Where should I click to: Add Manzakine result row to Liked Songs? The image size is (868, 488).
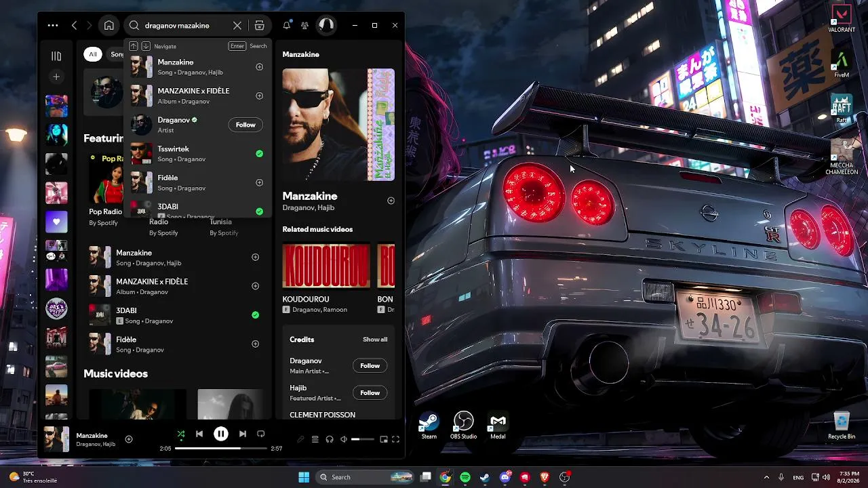[255, 257]
